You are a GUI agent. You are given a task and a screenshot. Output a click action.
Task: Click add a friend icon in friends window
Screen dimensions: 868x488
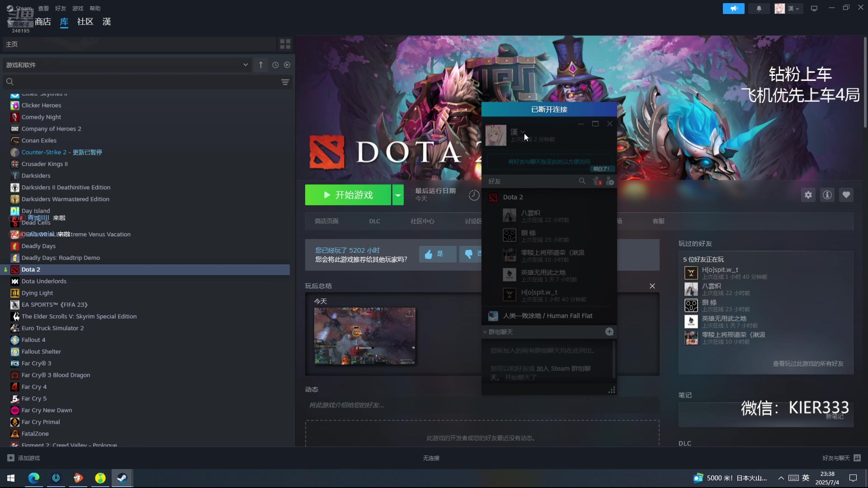(610, 181)
